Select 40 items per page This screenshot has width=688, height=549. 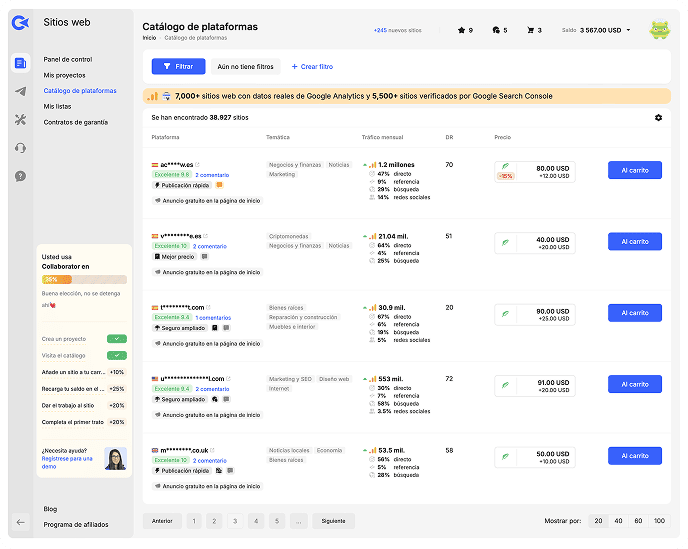pyautogui.click(x=619, y=521)
